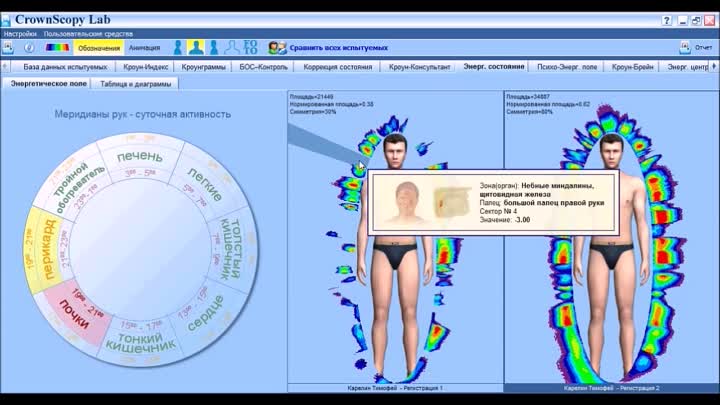The image size is (720, 405).
Task: Click the Отчет button
Action: (x=703, y=47)
